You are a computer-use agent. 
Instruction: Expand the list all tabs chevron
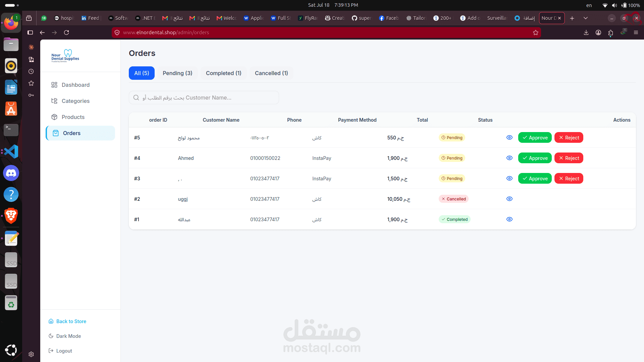[585, 18]
